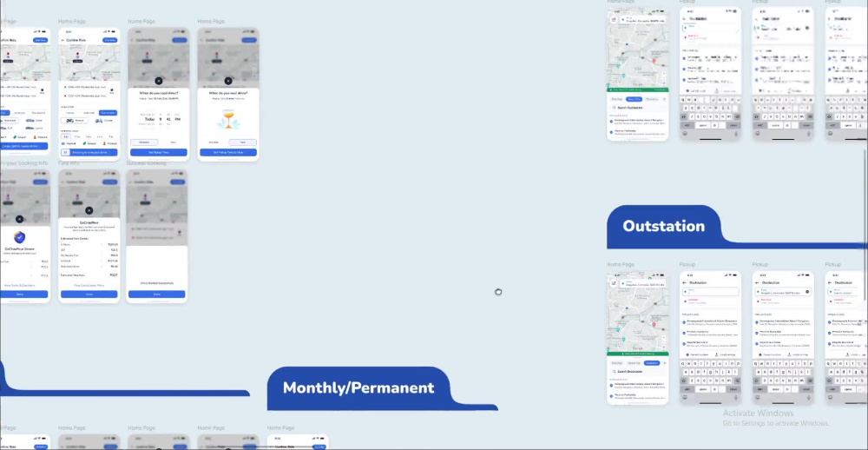The width and height of the screenshot is (868, 450).
Task: Click Done in the Fare Info frame
Action: click(x=89, y=294)
